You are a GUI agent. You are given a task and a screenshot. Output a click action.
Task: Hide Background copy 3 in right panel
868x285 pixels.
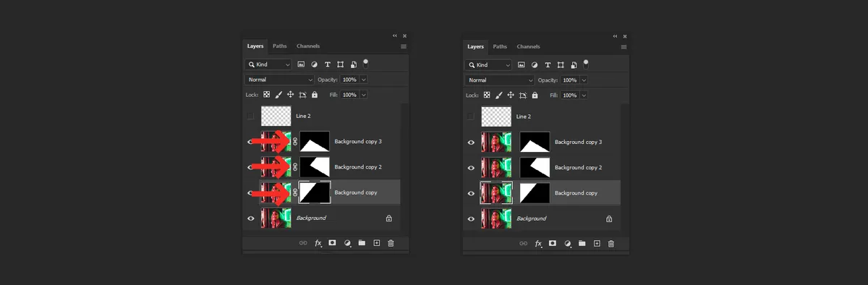(x=471, y=142)
